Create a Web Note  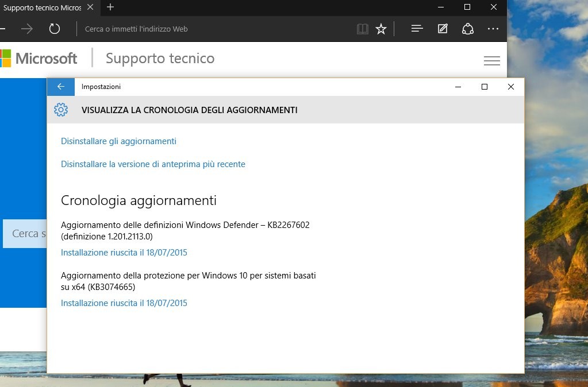(x=443, y=29)
